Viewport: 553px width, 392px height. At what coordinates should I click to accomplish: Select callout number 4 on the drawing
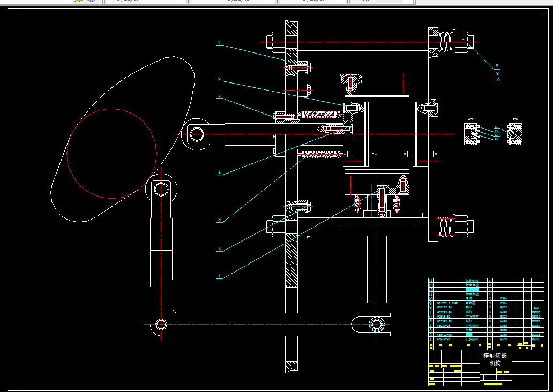coord(219,172)
